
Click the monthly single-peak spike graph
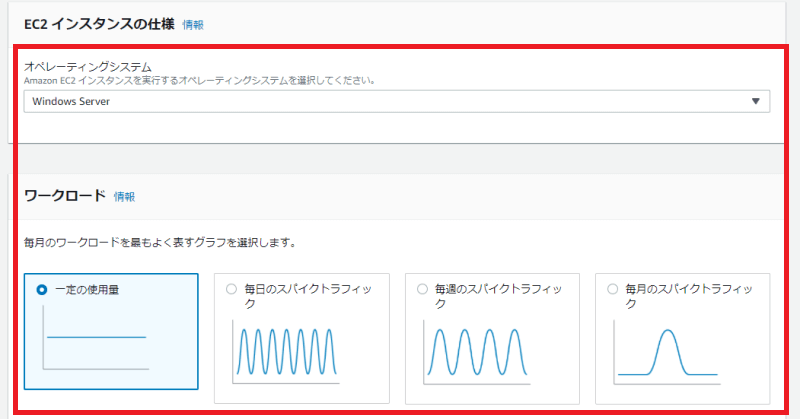click(x=667, y=352)
